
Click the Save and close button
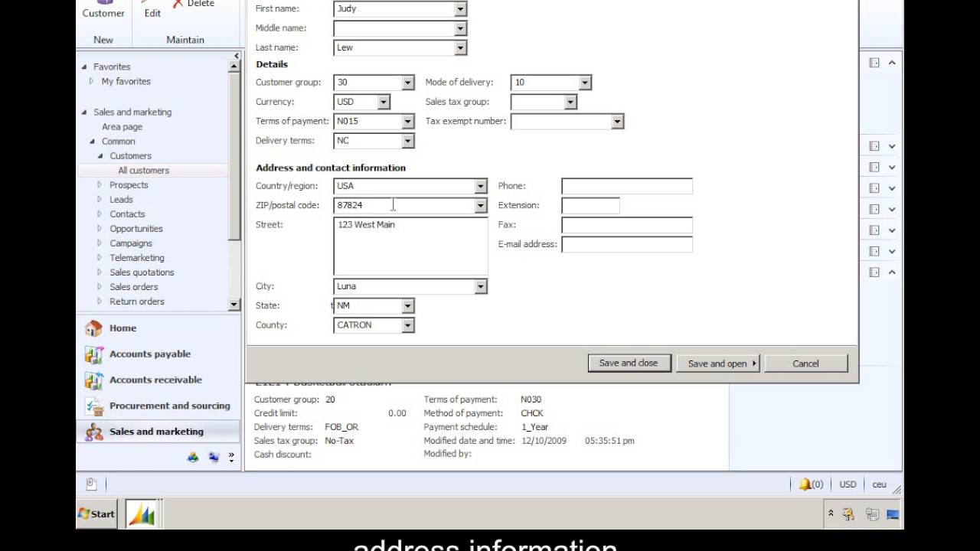coord(629,364)
